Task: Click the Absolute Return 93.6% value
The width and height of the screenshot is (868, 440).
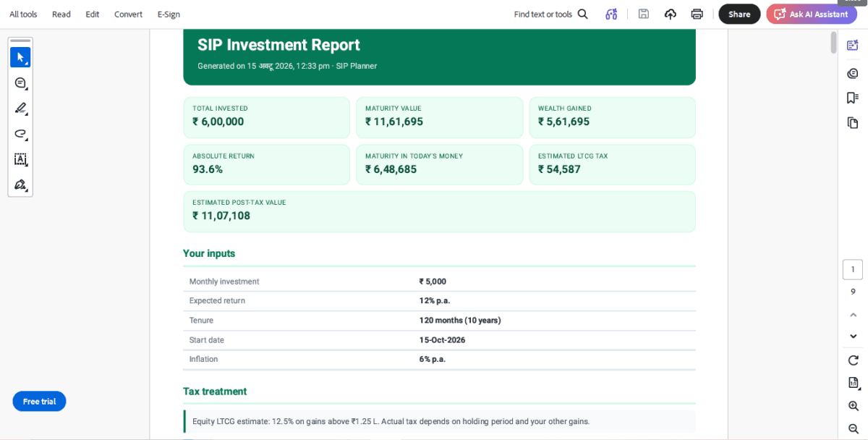Action: 208,169
